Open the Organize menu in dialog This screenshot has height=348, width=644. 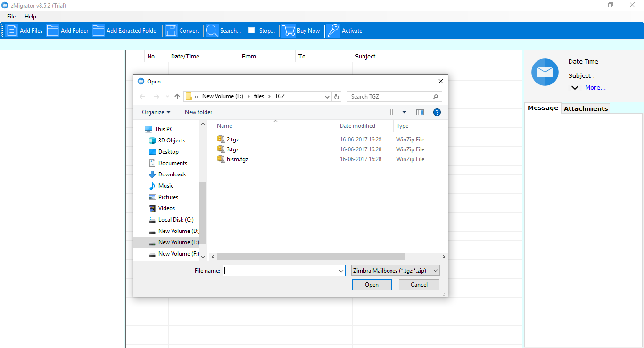[156, 112]
